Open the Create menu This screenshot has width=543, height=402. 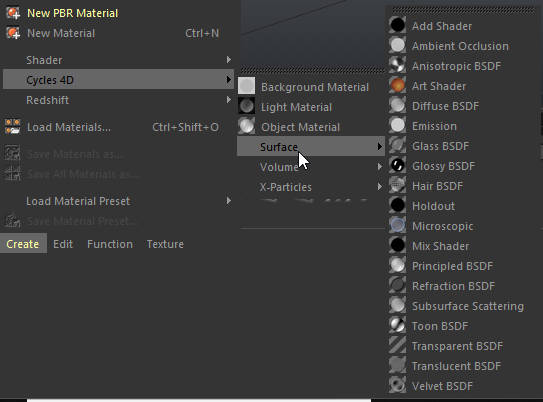tap(23, 244)
